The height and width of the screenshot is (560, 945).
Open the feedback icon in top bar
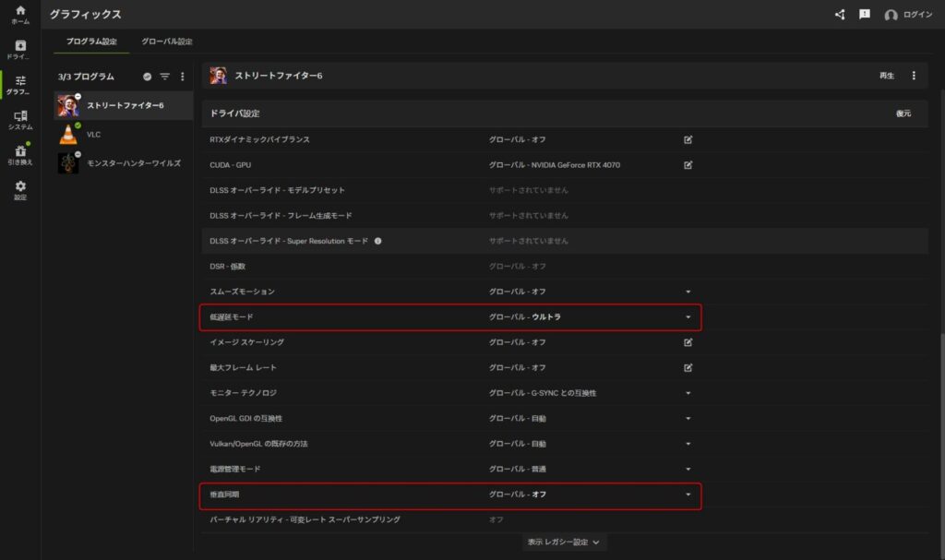pyautogui.click(x=865, y=15)
